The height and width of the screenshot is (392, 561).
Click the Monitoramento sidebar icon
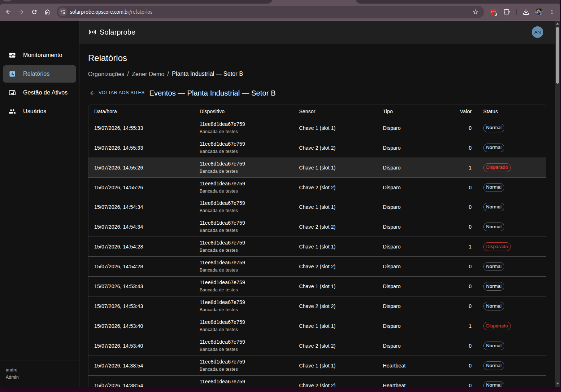click(12, 55)
